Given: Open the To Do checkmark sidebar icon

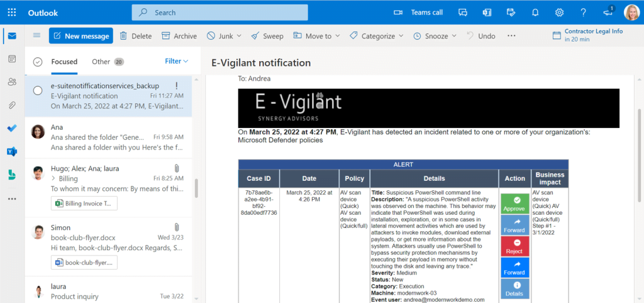Looking at the screenshot, I should (12, 129).
